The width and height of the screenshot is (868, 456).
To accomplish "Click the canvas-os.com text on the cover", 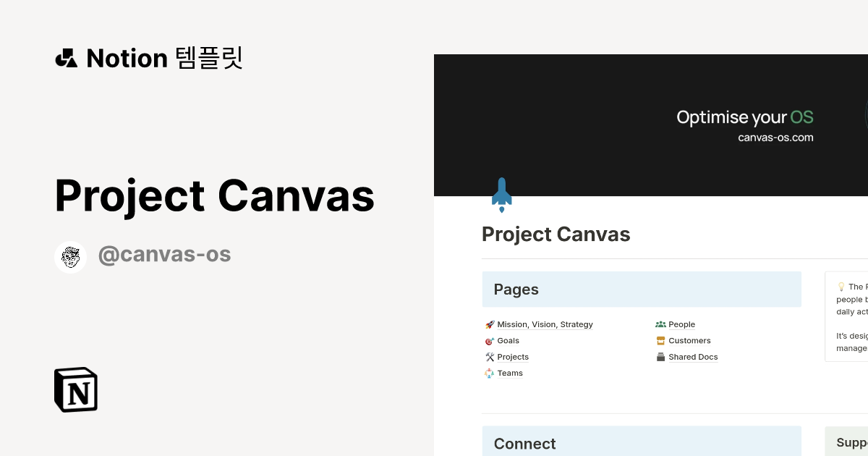I will (775, 137).
